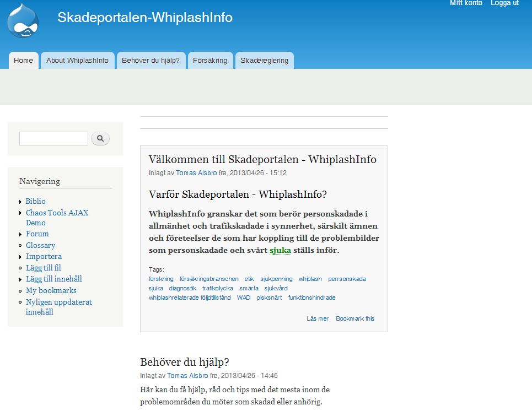Click inside the search text field
This screenshot has height=411, width=532.
click(x=53, y=139)
